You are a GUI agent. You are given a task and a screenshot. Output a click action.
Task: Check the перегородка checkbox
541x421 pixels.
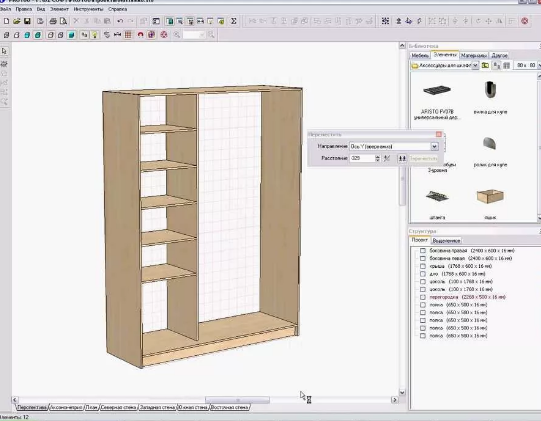point(423,297)
